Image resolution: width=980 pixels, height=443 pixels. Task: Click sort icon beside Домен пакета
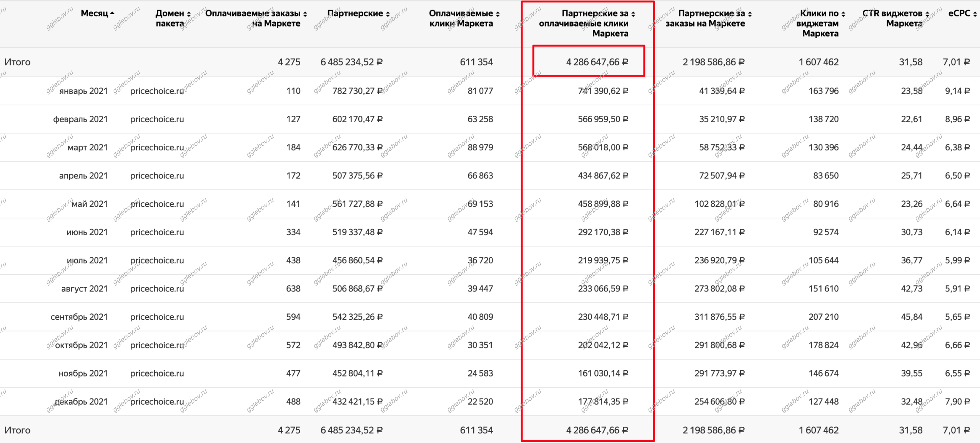click(x=189, y=14)
